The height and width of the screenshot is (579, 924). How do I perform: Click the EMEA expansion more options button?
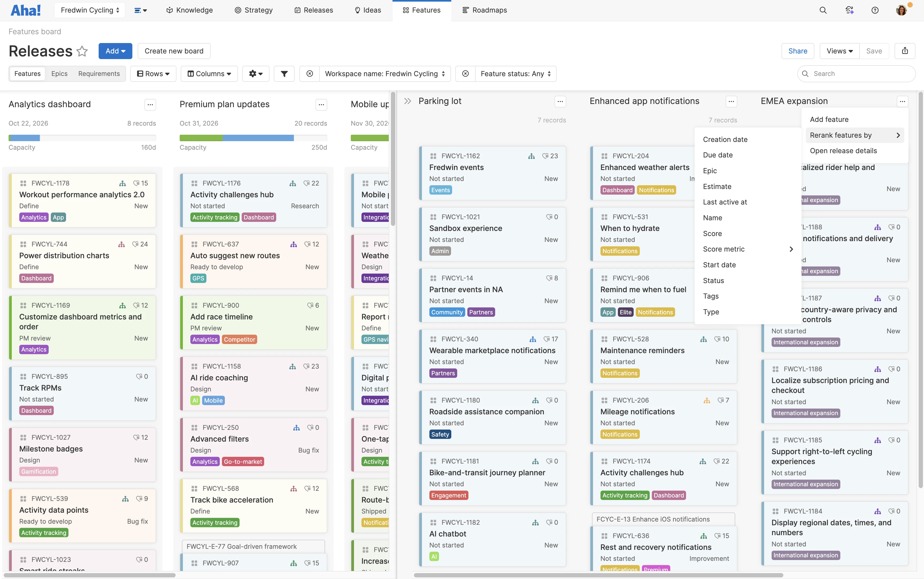(903, 102)
